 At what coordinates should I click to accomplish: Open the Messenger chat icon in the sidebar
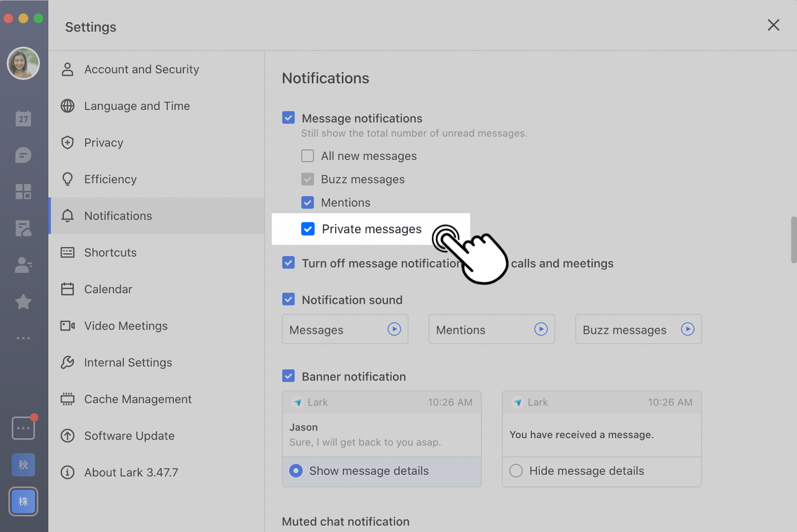click(x=23, y=155)
